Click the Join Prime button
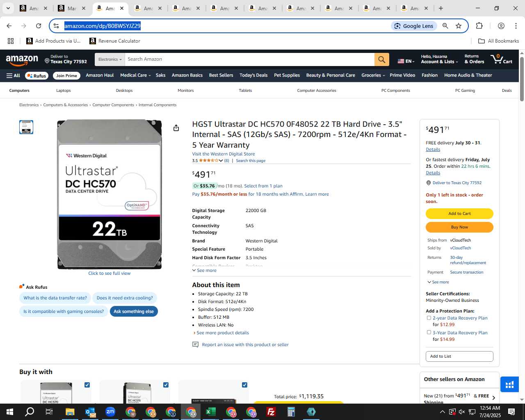Screen dimensions: 525x420 click(66, 75)
